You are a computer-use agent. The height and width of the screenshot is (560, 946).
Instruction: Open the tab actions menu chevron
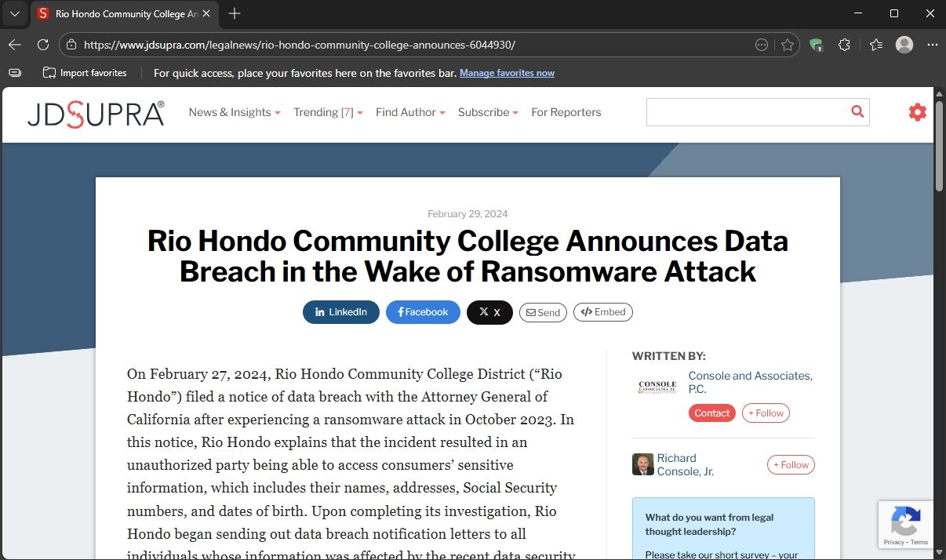tap(14, 13)
